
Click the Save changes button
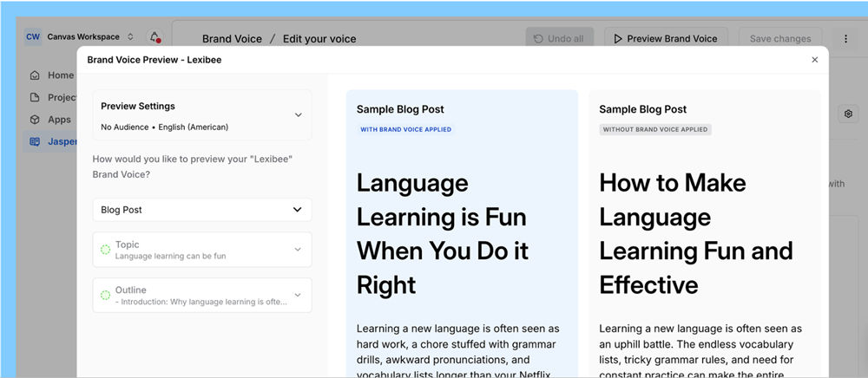click(x=780, y=39)
